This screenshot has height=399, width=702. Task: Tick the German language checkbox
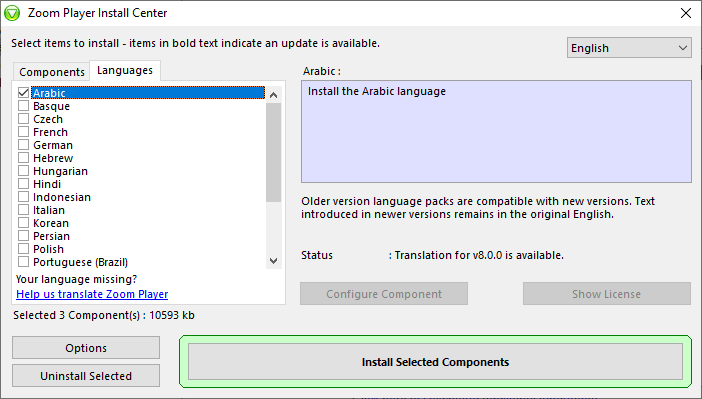(x=23, y=145)
